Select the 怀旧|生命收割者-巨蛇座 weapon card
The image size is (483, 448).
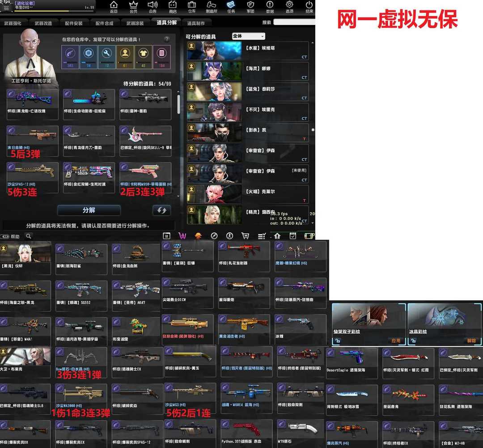[89, 104]
